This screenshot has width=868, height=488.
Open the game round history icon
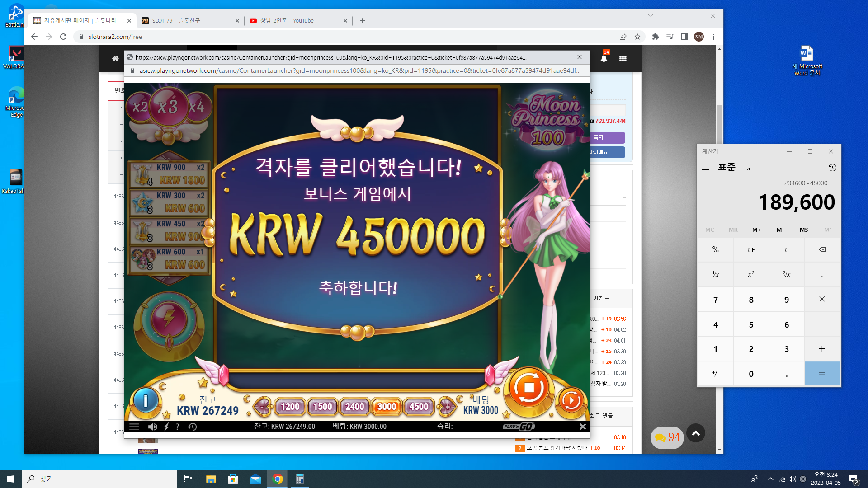pyautogui.click(x=192, y=427)
